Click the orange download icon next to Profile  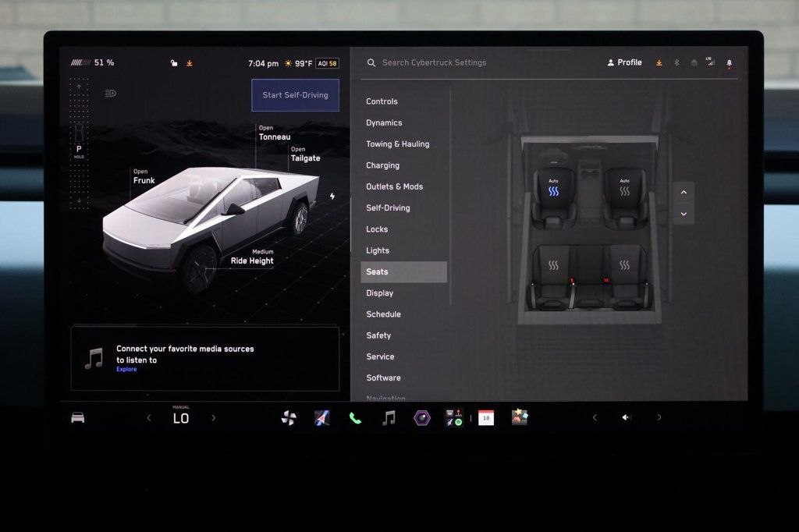point(659,62)
